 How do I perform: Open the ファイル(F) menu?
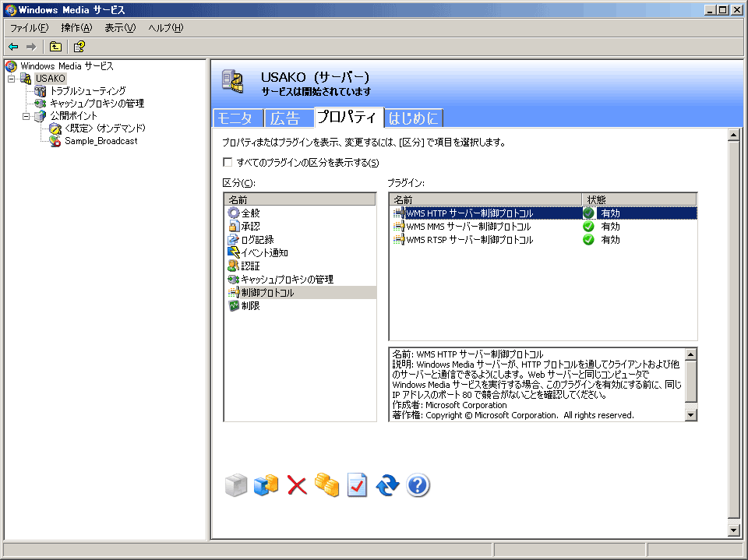pos(29,28)
